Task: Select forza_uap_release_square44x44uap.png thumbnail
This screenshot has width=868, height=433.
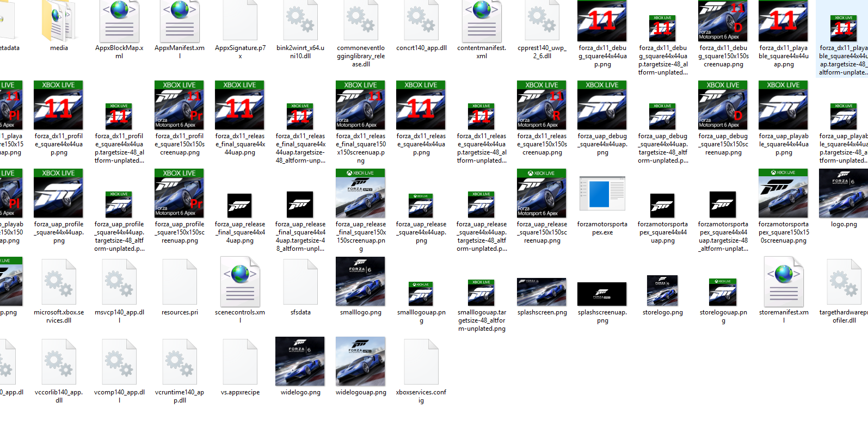Action: (x=421, y=206)
